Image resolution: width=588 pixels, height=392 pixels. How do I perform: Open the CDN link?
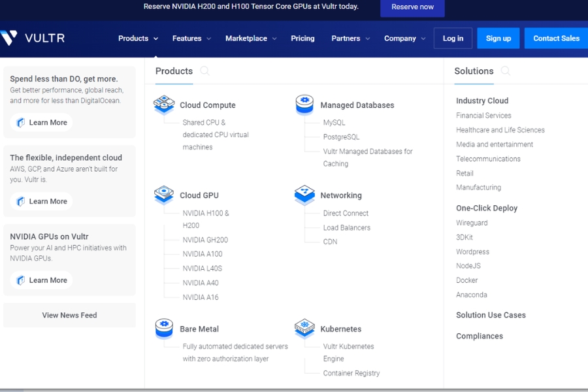pos(330,242)
